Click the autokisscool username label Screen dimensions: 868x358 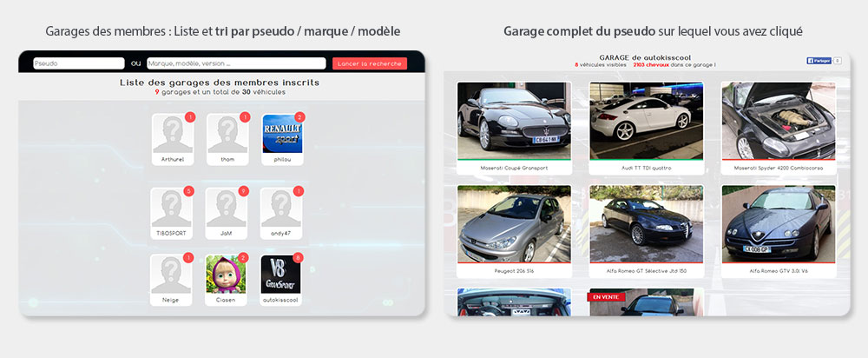280,300
